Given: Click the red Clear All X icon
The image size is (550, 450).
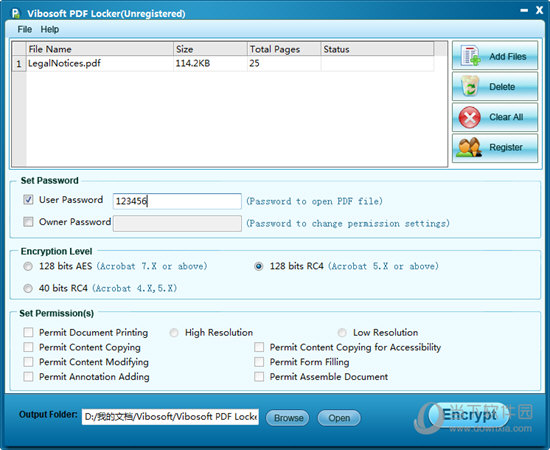Looking at the screenshot, I should (470, 117).
